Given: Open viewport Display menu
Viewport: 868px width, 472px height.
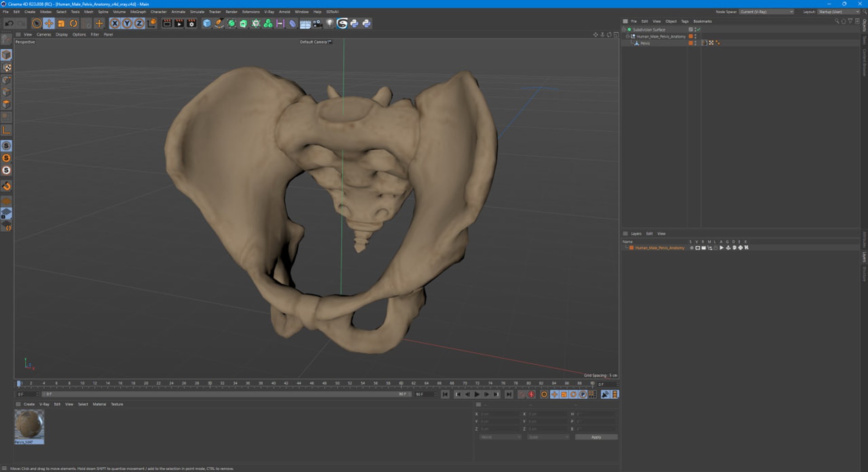Looking at the screenshot, I should coord(61,34).
